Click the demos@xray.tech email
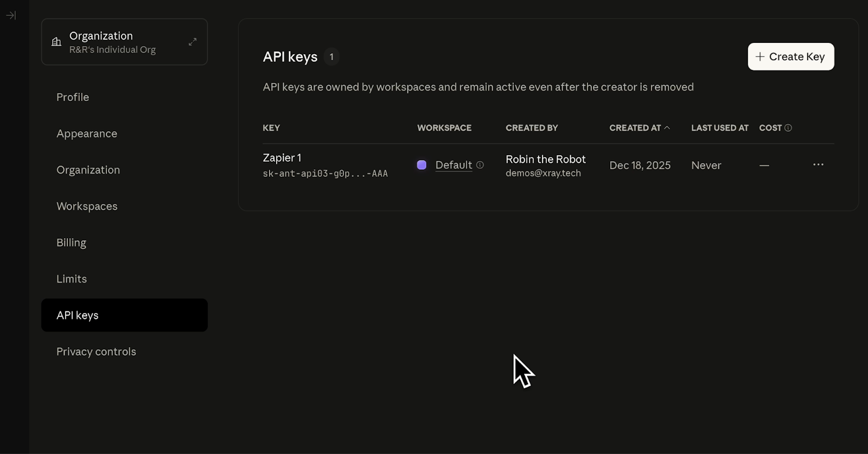 (543, 173)
